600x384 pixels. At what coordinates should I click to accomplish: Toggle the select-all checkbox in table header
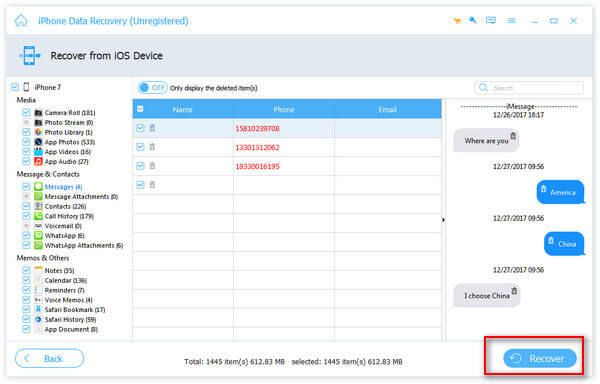pyautogui.click(x=140, y=109)
